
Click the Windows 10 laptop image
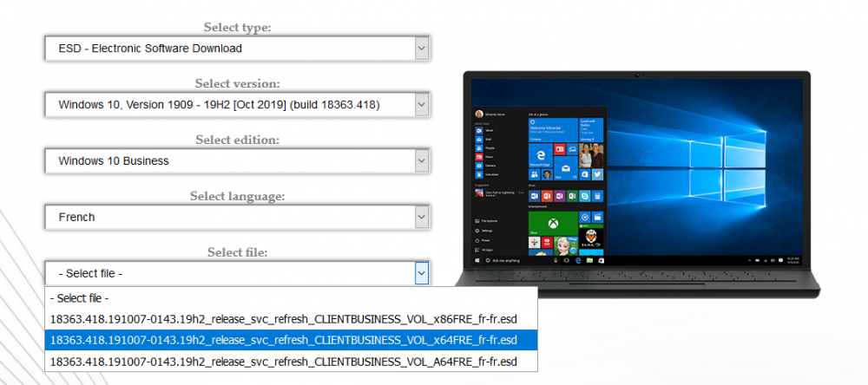pyautogui.click(x=638, y=184)
